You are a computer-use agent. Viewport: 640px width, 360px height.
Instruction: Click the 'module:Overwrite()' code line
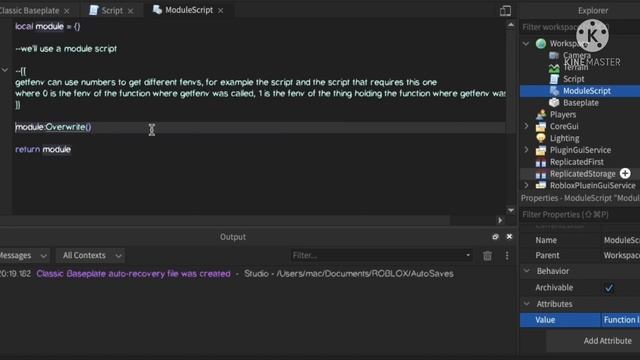[53, 127]
